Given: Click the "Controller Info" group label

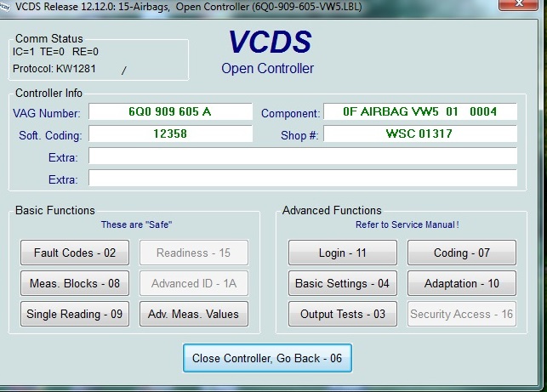Looking at the screenshot, I should [48, 94].
